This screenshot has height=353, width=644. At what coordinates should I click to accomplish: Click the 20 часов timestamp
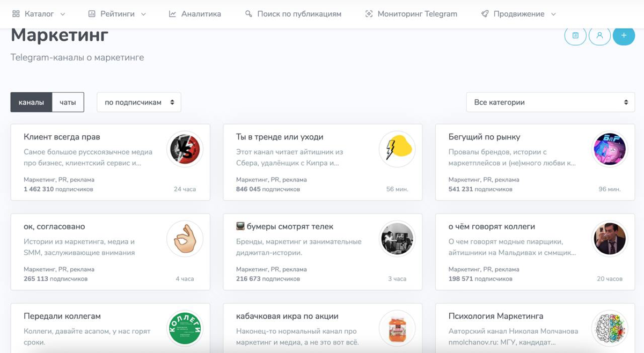610,279
